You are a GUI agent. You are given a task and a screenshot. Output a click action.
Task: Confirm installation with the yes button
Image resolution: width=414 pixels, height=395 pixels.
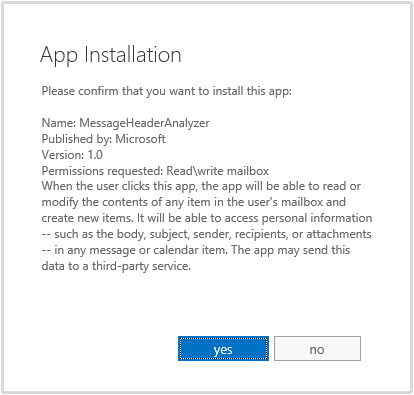tap(223, 348)
